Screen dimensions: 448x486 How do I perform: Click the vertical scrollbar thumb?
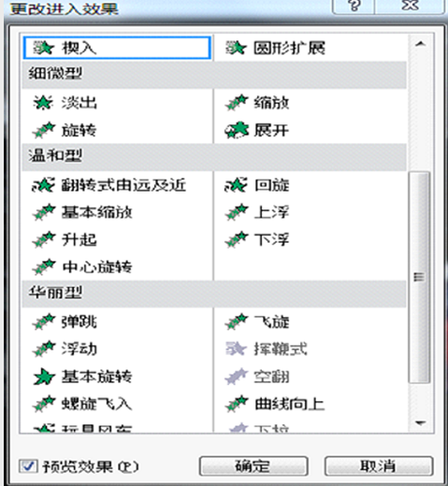click(x=419, y=277)
